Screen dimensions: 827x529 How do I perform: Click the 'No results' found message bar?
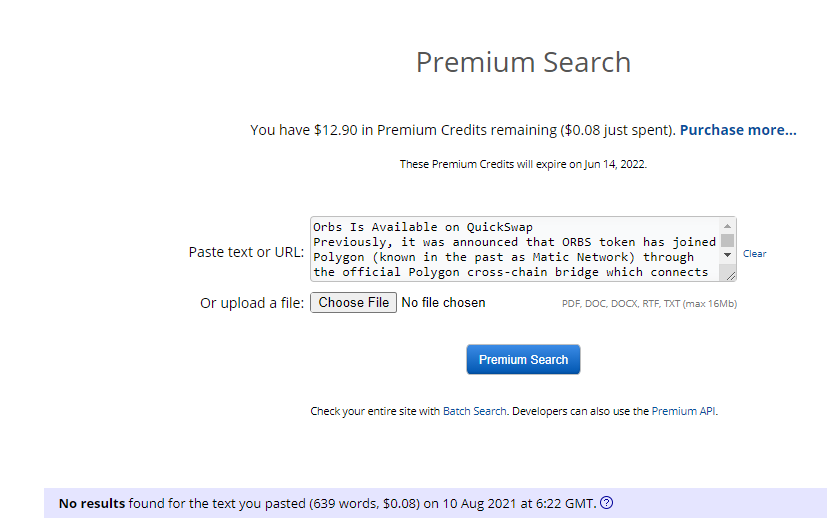(435, 503)
